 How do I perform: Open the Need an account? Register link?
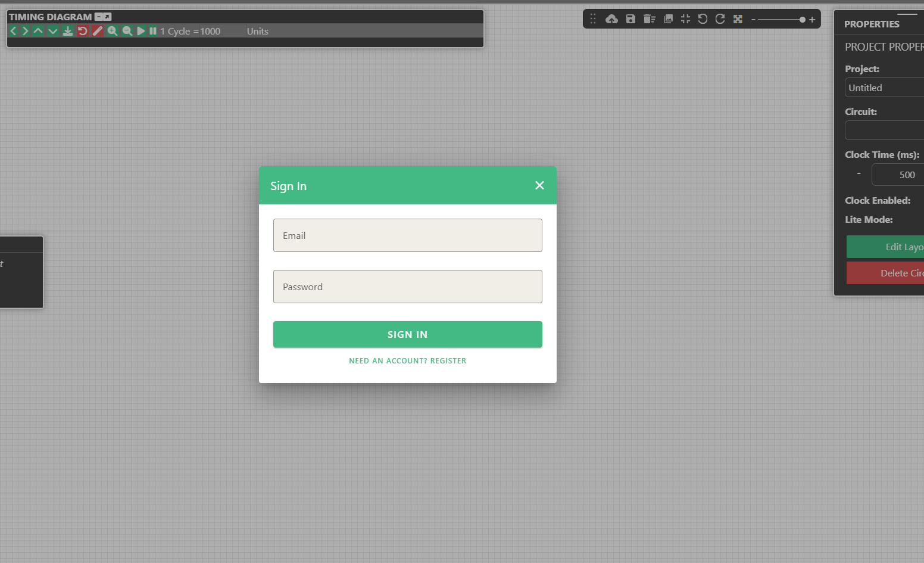[x=407, y=360]
